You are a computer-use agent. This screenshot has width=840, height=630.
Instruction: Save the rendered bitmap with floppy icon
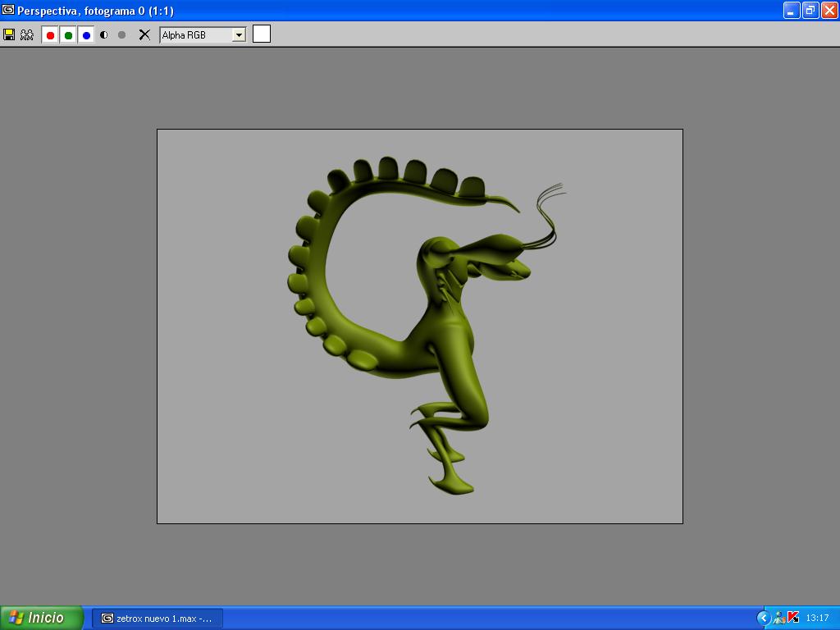9,34
